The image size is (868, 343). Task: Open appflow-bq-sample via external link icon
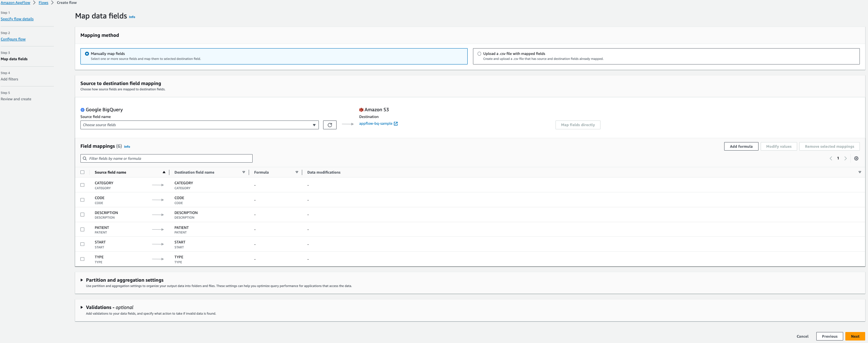pos(396,124)
